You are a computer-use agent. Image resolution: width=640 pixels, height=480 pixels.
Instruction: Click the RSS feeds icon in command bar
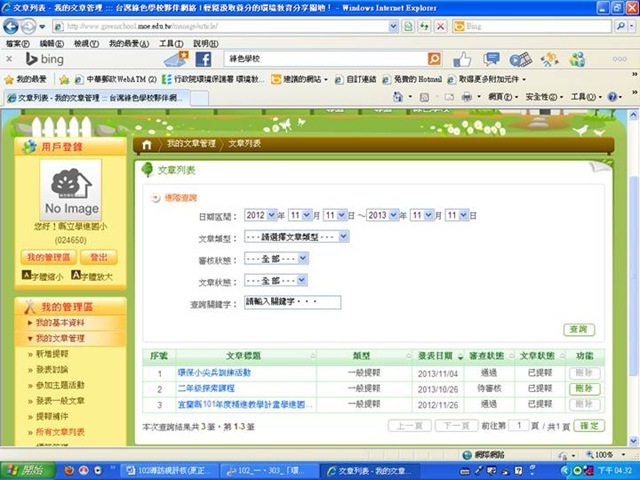(x=424, y=97)
